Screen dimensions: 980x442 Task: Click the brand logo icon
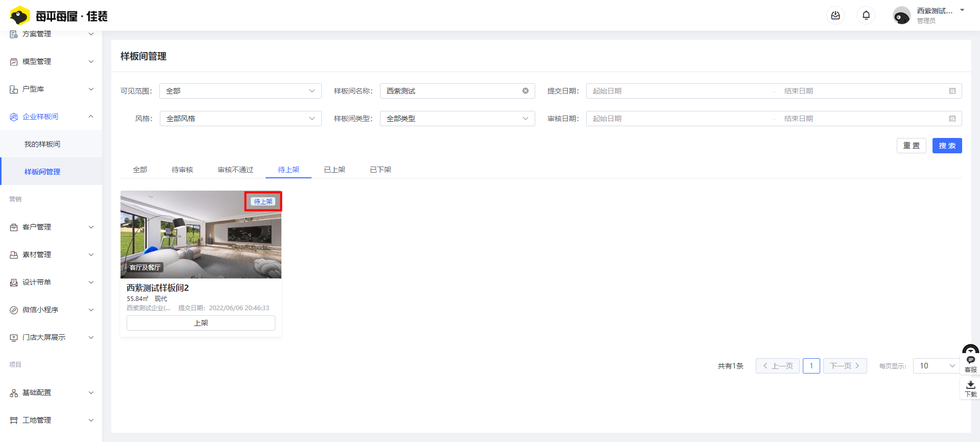pos(20,16)
